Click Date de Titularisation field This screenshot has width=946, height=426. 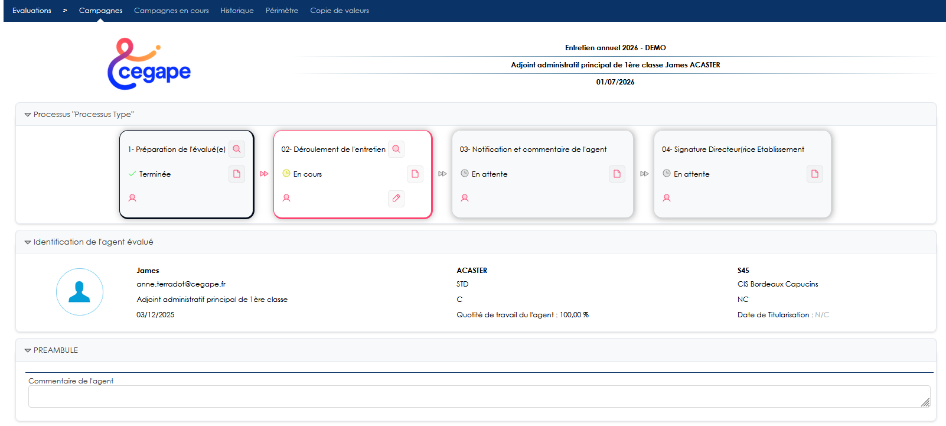tap(783, 314)
